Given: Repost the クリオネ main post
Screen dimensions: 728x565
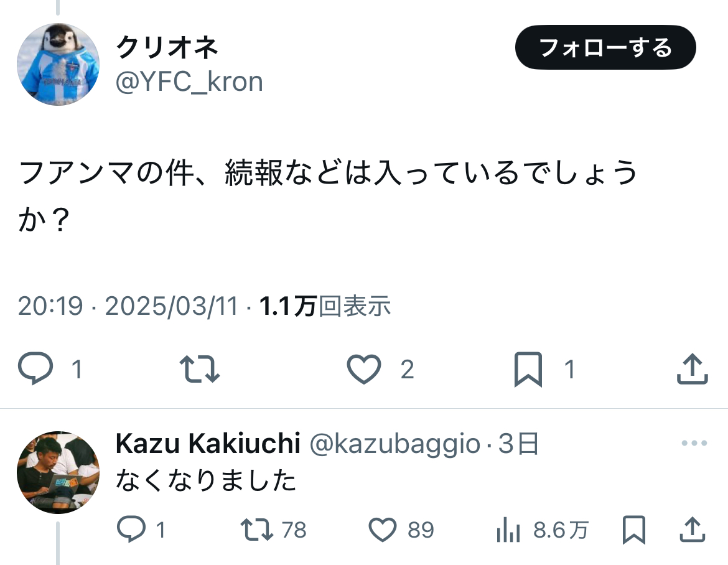Looking at the screenshot, I should (x=199, y=370).
